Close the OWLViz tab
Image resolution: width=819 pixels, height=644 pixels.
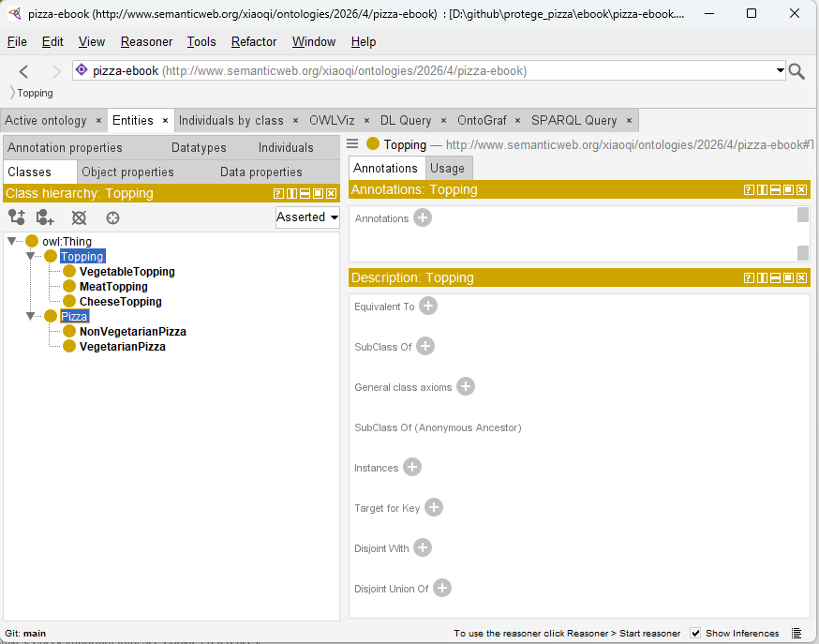[x=366, y=121]
